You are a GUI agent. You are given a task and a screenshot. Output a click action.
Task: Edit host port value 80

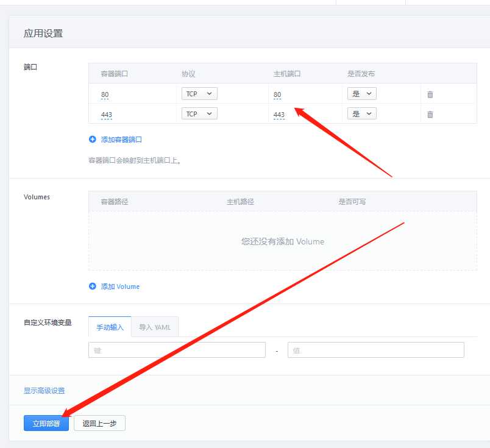click(x=277, y=94)
